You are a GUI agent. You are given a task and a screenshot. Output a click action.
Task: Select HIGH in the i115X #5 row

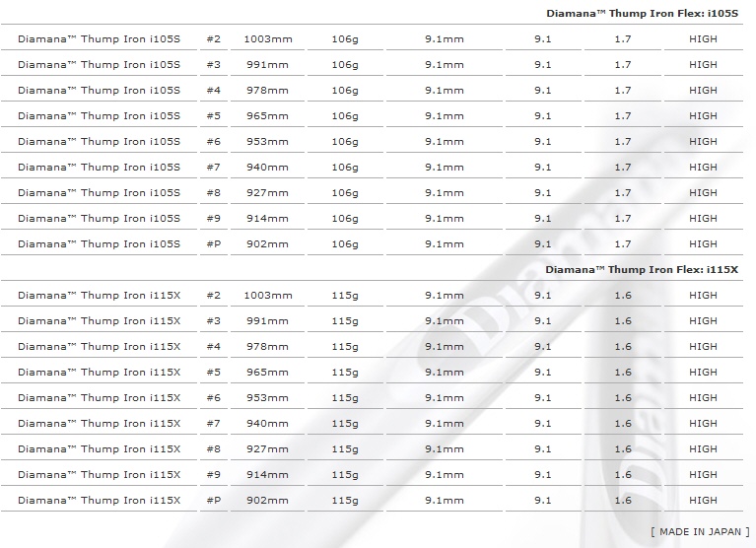tap(703, 373)
